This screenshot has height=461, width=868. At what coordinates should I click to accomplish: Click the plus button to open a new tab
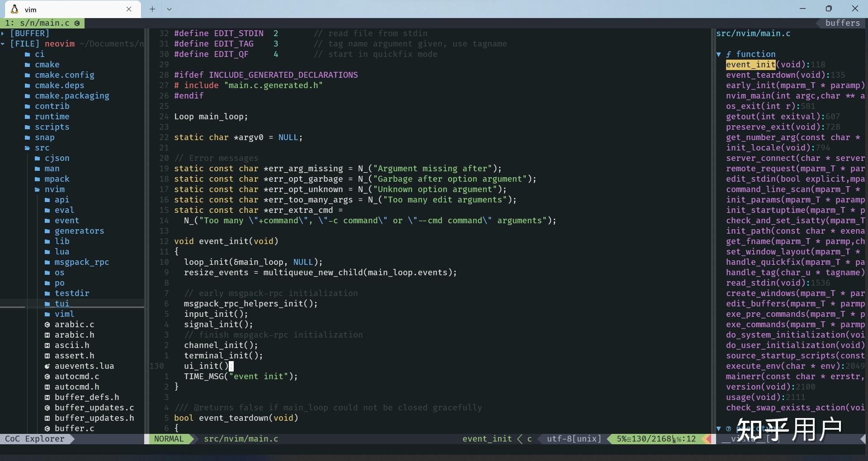coord(152,9)
